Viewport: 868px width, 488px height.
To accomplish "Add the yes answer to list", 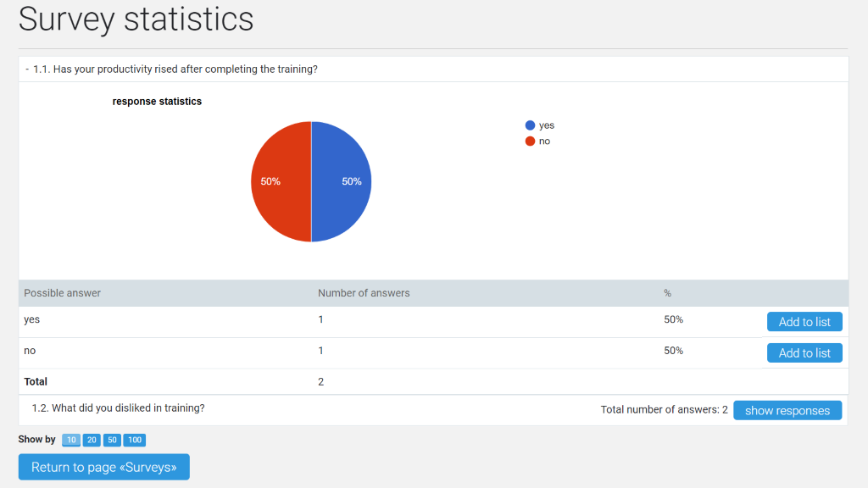I will point(804,322).
